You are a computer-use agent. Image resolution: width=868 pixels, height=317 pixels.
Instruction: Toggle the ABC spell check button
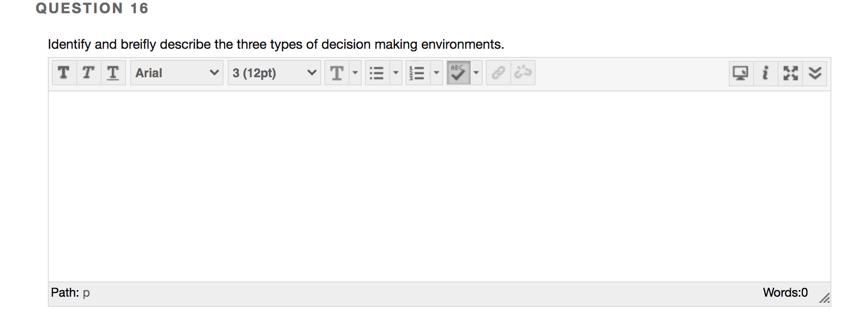point(458,73)
